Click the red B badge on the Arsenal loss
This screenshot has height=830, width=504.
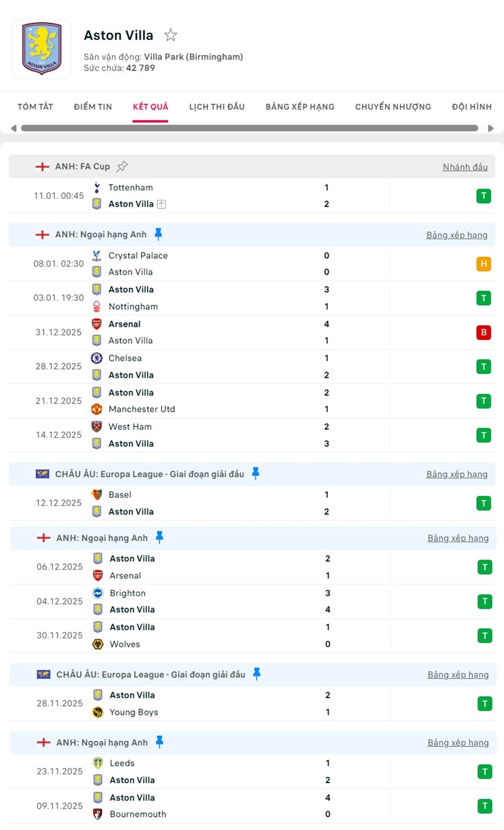tap(484, 332)
